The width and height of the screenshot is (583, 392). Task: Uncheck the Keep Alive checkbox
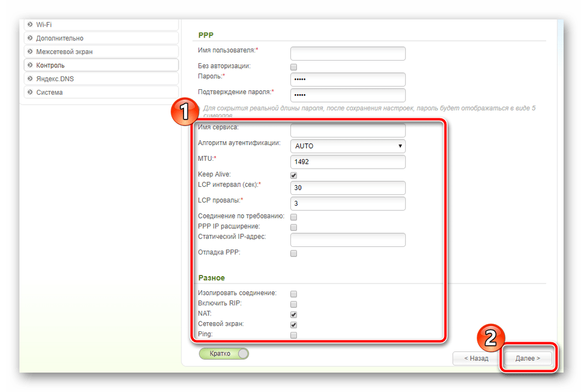coord(294,175)
